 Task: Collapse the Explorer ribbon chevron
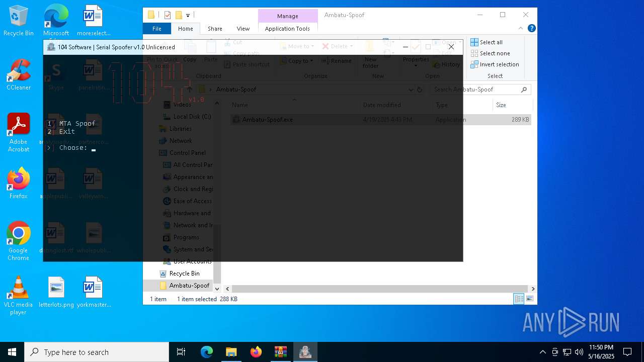(x=521, y=28)
